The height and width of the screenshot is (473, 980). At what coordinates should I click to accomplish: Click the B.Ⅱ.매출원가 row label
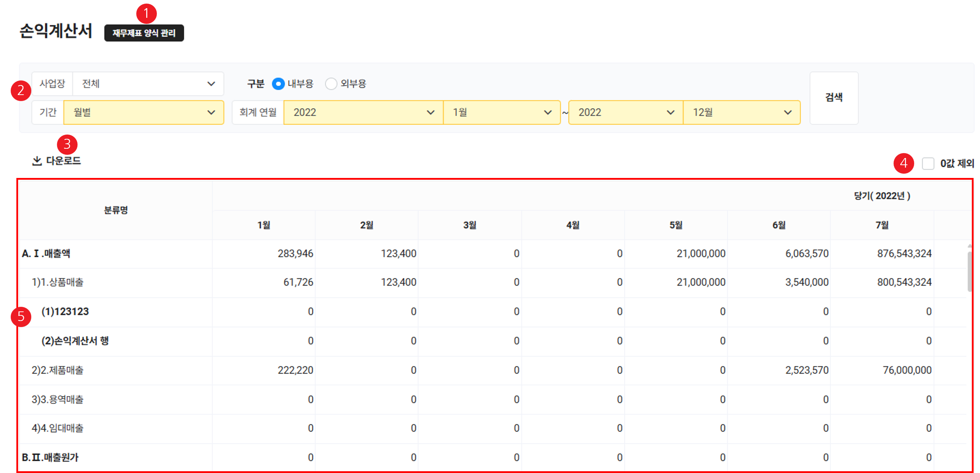click(50, 457)
